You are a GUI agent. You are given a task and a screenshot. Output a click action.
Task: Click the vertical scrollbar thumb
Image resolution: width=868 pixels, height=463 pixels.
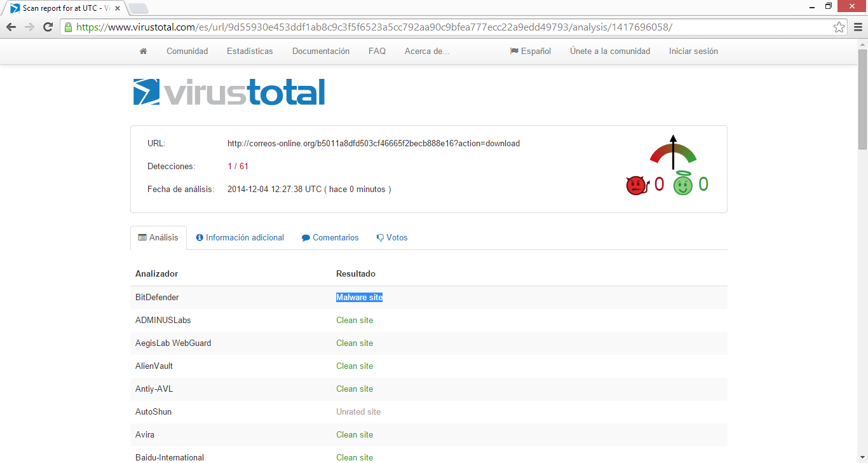pos(862,100)
